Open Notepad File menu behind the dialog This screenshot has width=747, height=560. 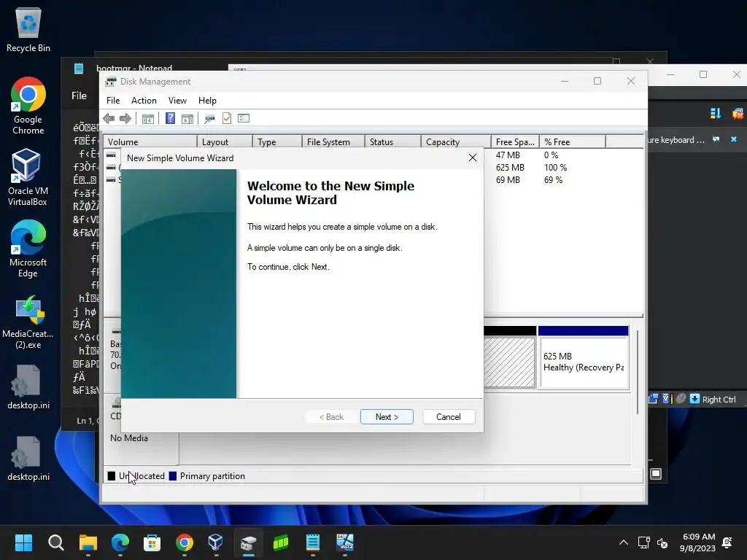[x=79, y=96]
